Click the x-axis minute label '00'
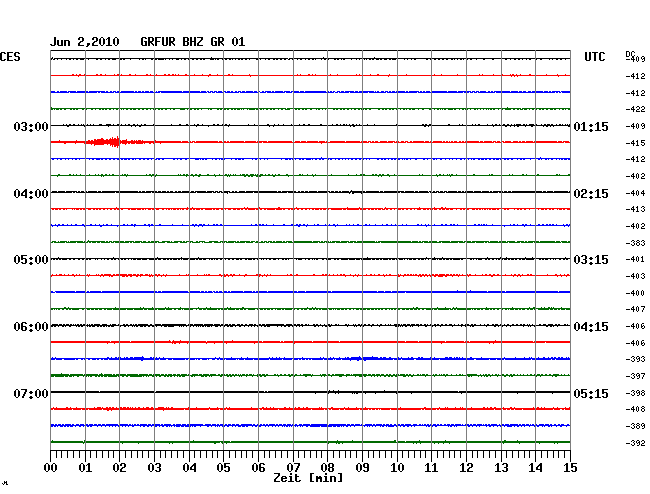This screenshot has height=494, width=650. [51, 468]
